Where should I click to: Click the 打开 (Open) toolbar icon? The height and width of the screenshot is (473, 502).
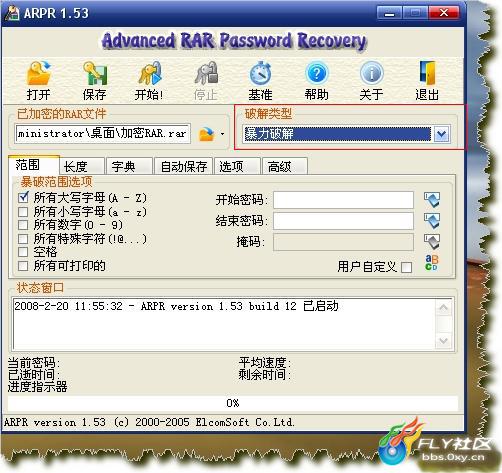pos(38,73)
